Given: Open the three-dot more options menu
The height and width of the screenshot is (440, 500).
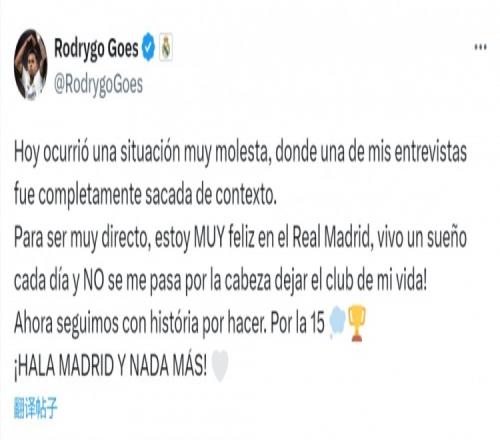Looking at the screenshot, I should (480, 47).
